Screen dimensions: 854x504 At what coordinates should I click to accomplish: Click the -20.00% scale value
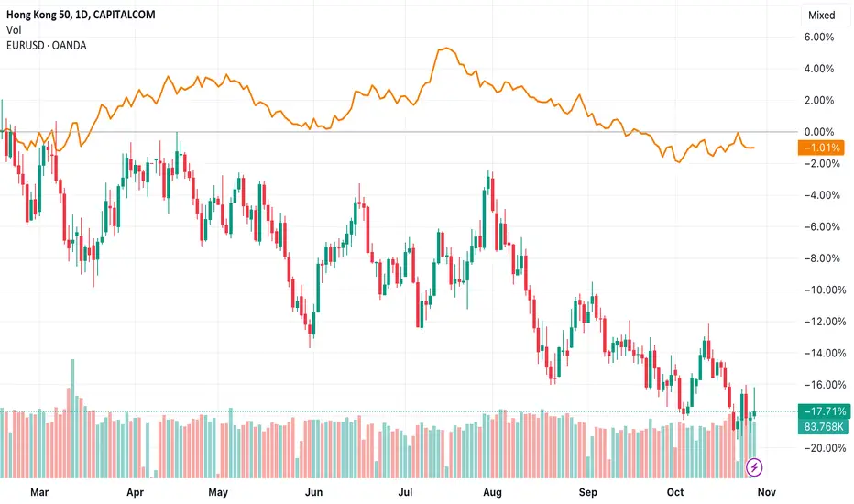coord(825,448)
